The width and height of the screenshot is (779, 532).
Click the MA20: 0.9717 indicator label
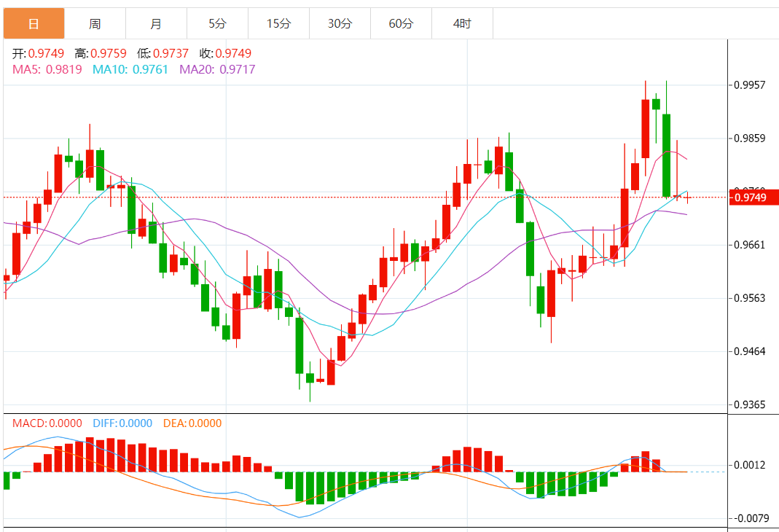click(x=218, y=69)
